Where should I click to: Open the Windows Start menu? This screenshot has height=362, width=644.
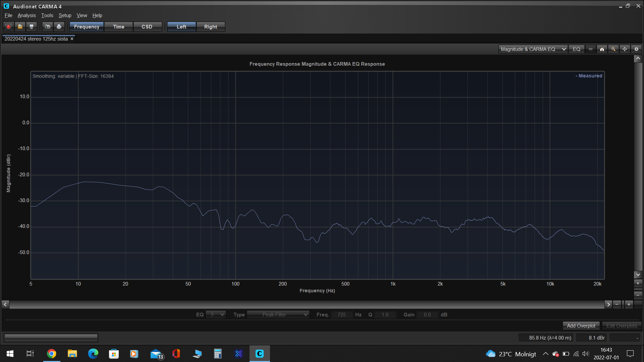point(10,354)
